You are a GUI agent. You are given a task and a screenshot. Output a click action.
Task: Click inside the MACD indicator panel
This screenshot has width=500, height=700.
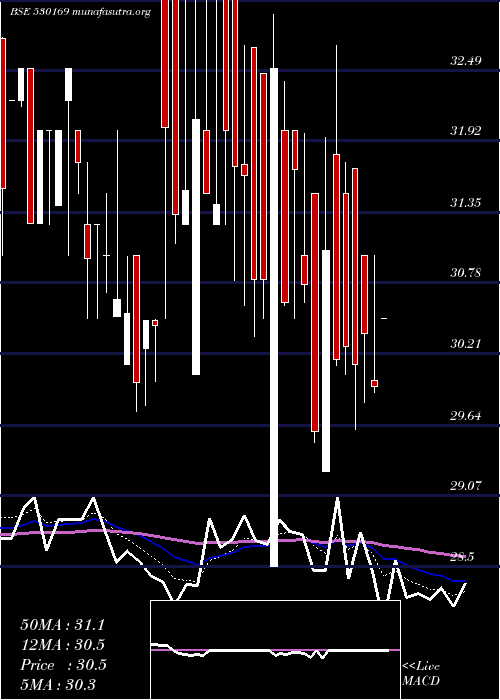[x=275, y=650]
